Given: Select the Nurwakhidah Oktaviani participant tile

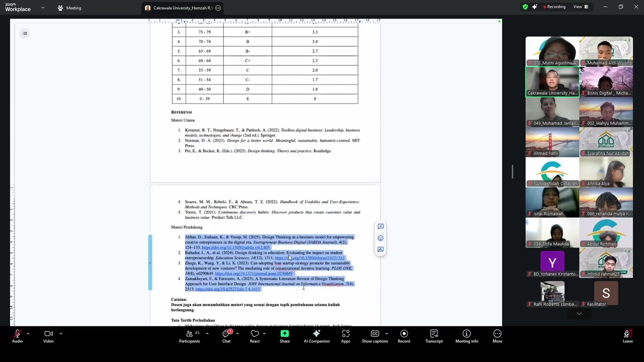Looking at the screenshot, I should pyautogui.click(x=552, y=172).
